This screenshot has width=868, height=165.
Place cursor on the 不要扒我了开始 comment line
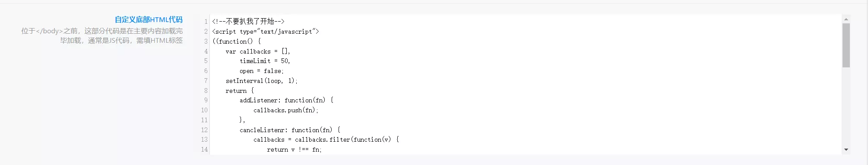click(x=248, y=22)
